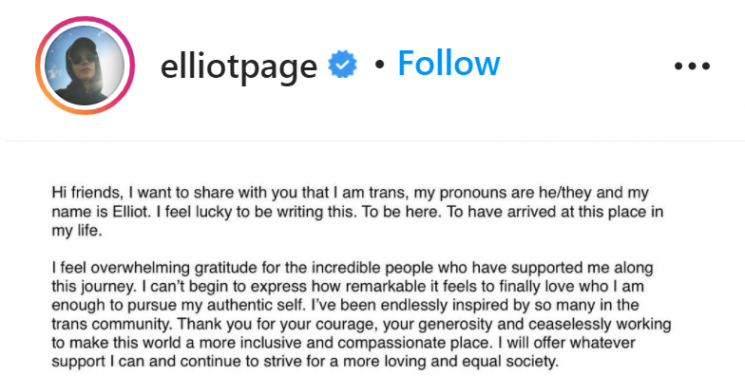This screenshot has height=377, width=745.
Task: Open the profile picture story ring
Action: (x=85, y=66)
